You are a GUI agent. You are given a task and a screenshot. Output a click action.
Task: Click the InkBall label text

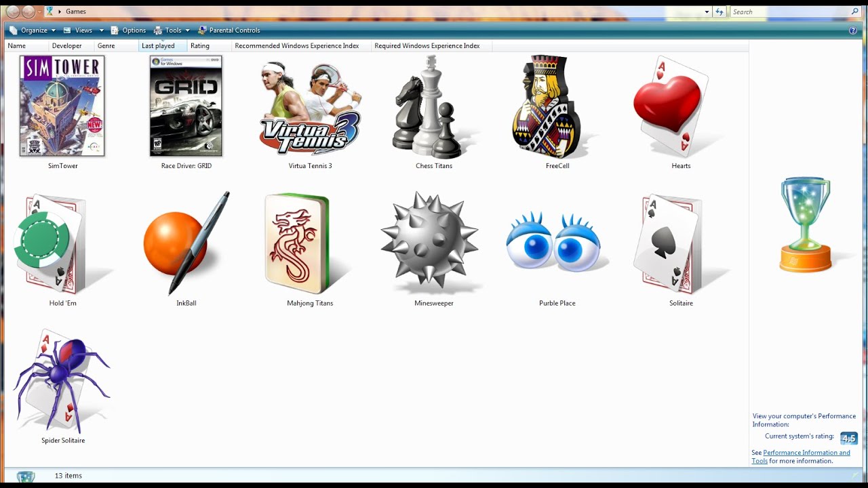tap(186, 304)
